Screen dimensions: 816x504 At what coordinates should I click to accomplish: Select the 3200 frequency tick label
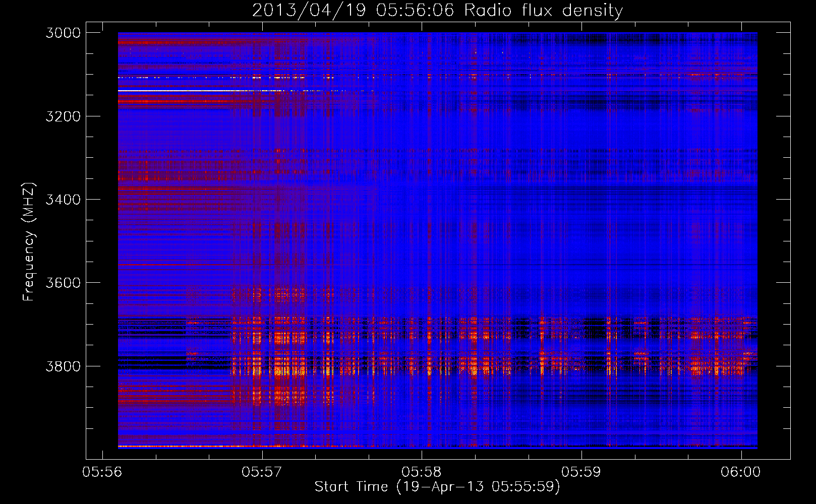tap(63, 116)
